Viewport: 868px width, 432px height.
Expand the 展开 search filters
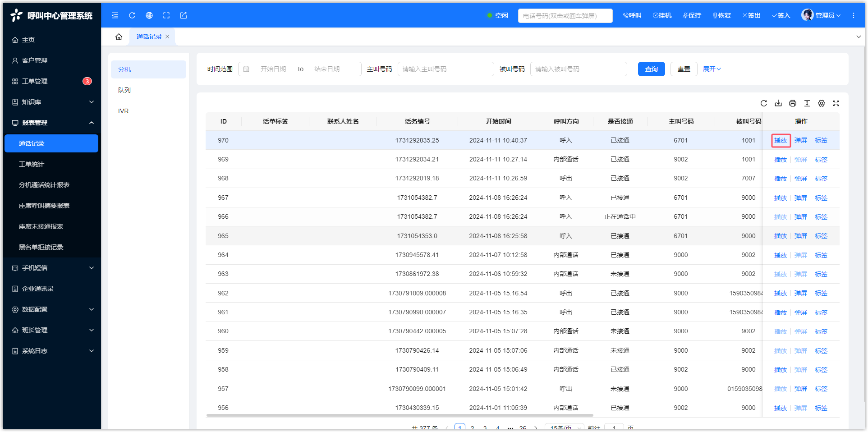pyautogui.click(x=712, y=69)
